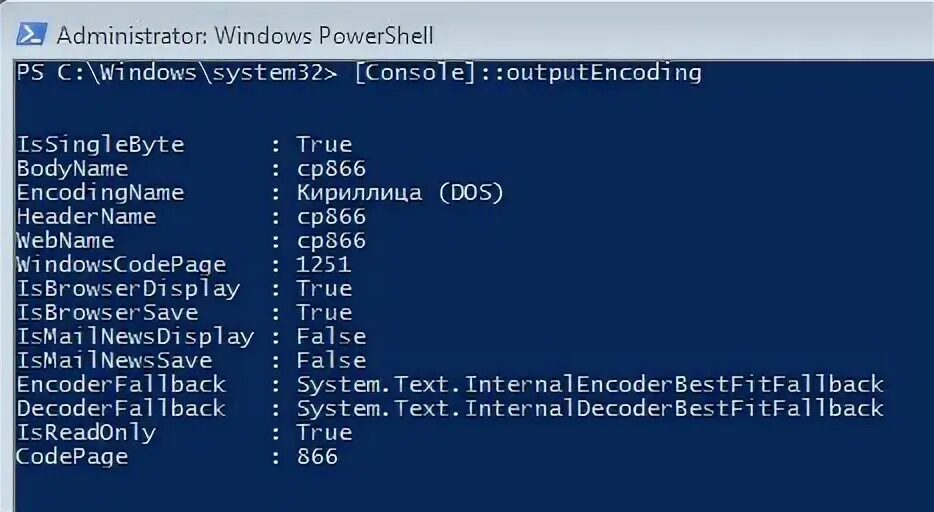
Task: Click the IsMailNewsDisplay False value
Action: [x=331, y=336]
